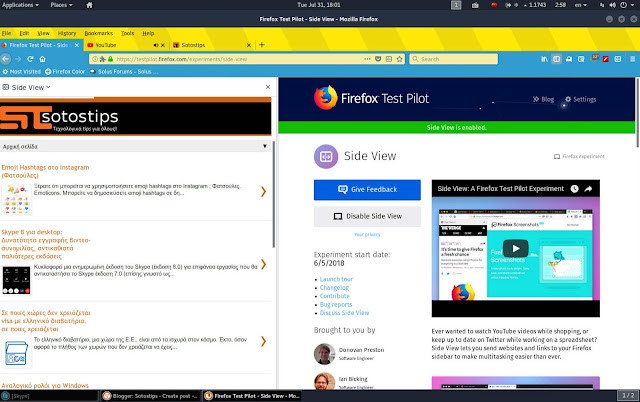The image size is (640, 402).
Task: Go back with the Firefox back arrow
Action: click(x=5, y=59)
